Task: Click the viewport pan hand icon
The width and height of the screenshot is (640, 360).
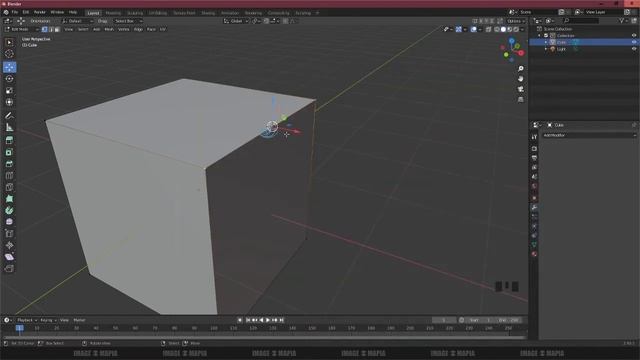Action: (x=520, y=79)
